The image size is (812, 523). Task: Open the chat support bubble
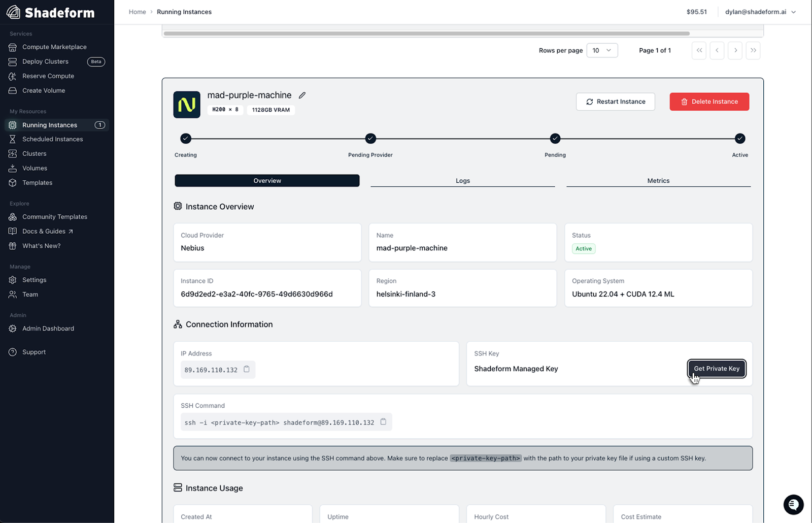793,504
